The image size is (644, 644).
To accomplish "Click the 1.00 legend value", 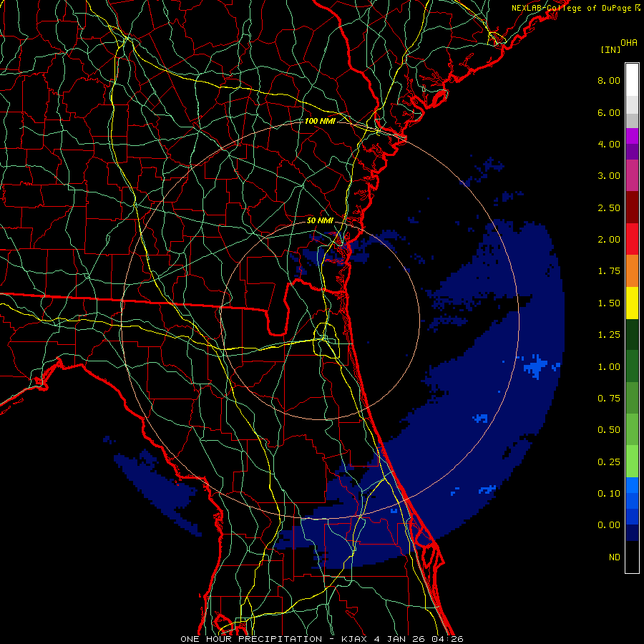I will (609, 367).
